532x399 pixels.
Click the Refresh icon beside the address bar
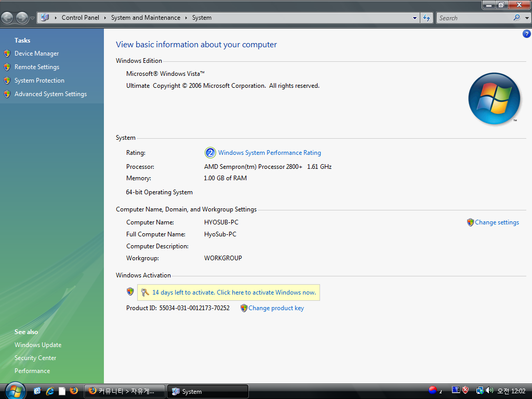click(x=427, y=18)
